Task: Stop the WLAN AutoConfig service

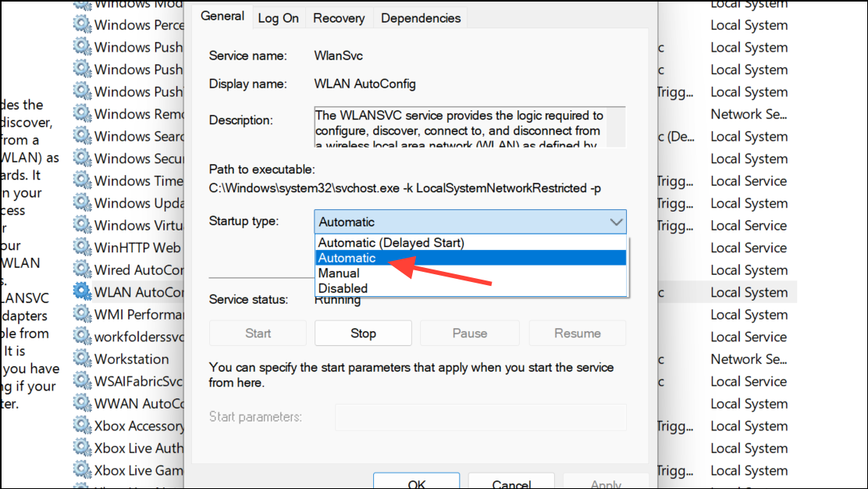Action: click(363, 333)
